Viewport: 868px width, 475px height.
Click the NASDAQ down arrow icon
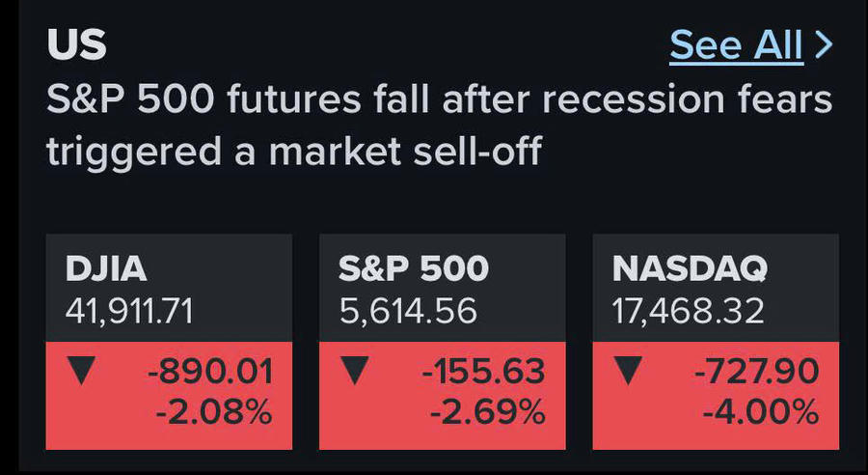[x=628, y=372]
